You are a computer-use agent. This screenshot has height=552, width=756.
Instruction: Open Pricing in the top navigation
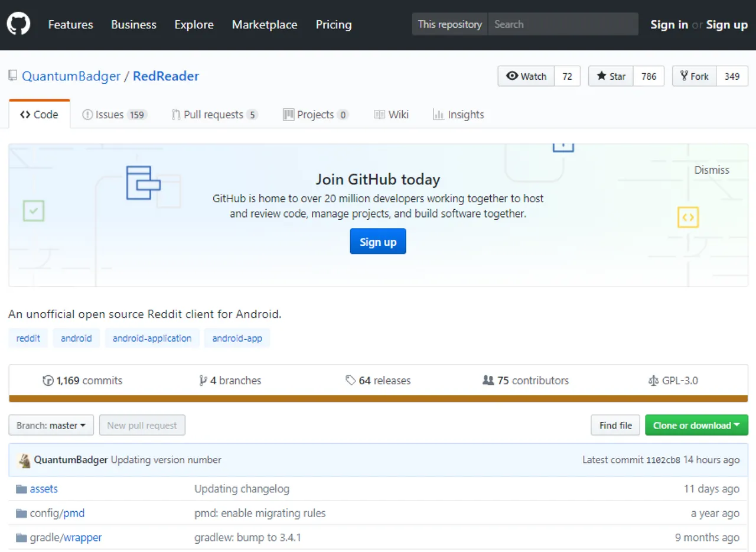334,24
